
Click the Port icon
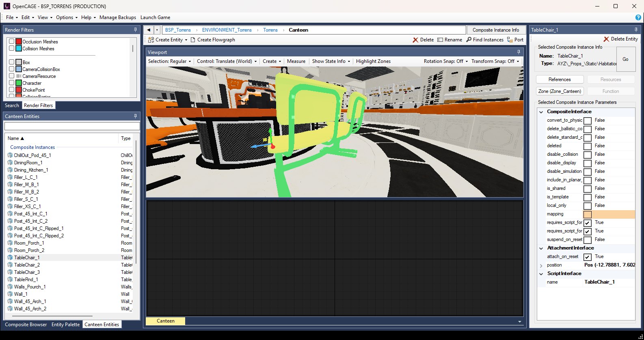(x=510, y=40)
